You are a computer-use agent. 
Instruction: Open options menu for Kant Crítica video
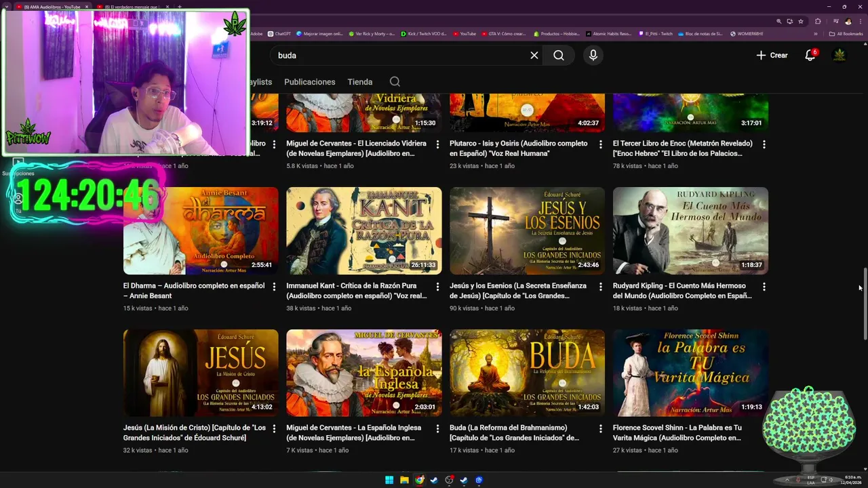tap(437, 287)
